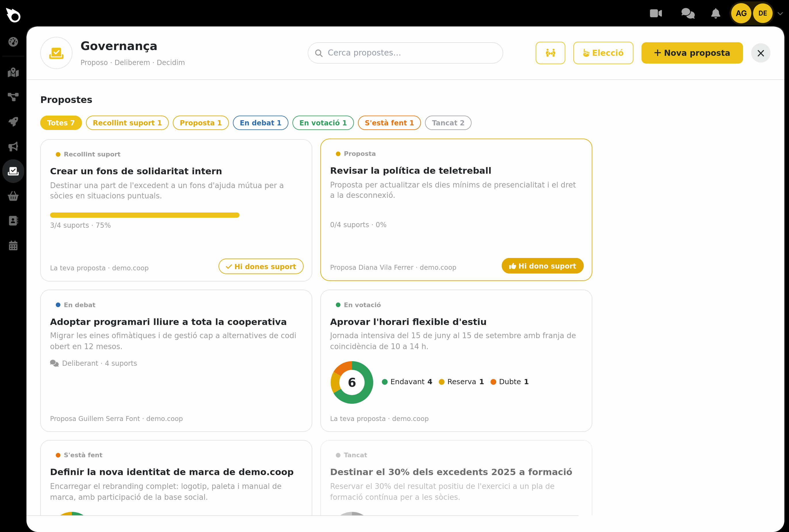Start a video call from top bar
The height and width of the screenshot is (532, 789).
tap(656, 13)
